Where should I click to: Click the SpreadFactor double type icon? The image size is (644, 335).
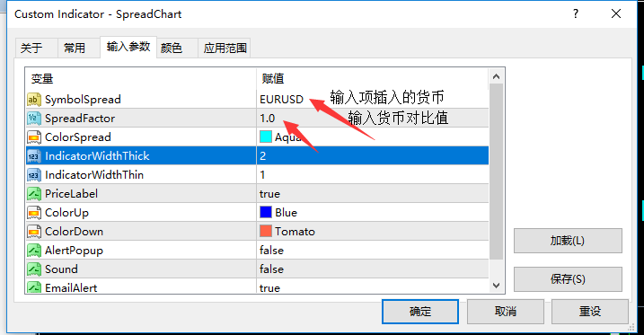33,119
